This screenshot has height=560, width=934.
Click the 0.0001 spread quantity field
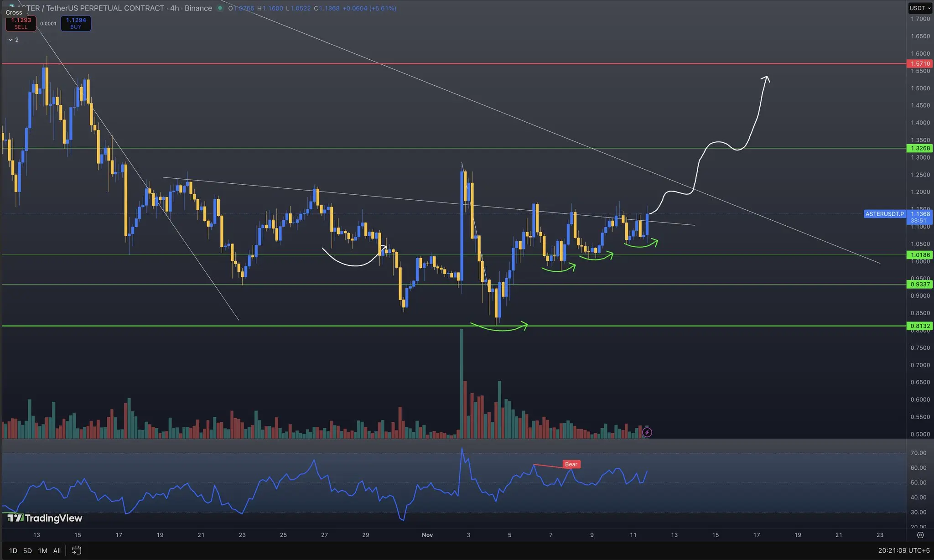[x=48, y=24]
